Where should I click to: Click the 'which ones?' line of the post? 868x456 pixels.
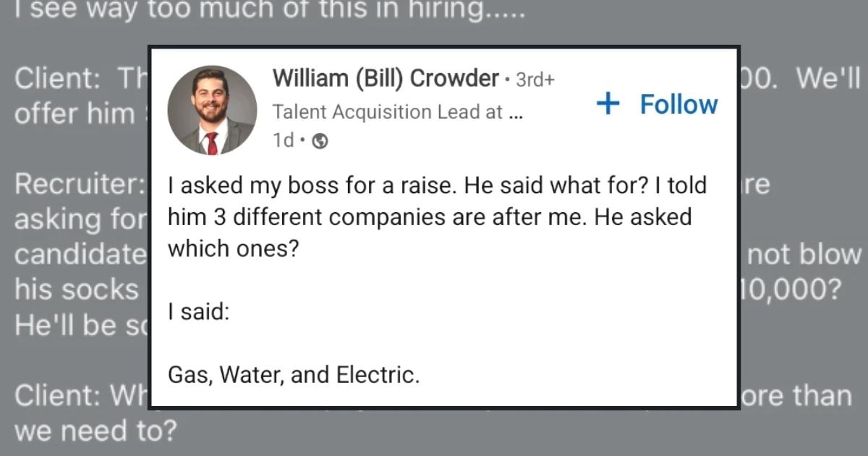[x=232, y=249]
